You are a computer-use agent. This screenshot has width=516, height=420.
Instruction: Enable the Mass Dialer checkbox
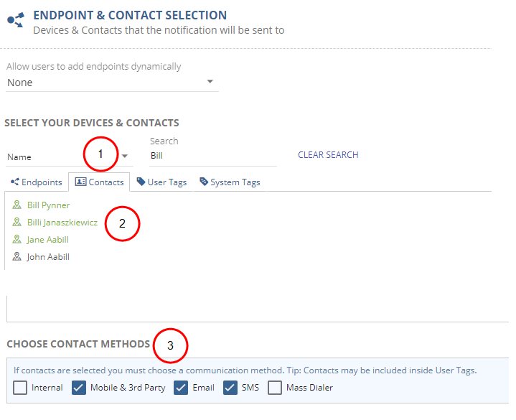pos(275,388)
